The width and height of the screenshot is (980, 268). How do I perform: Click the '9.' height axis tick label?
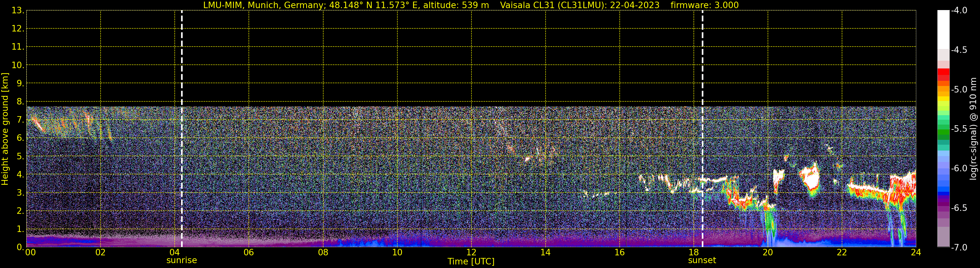click(20, 83)
